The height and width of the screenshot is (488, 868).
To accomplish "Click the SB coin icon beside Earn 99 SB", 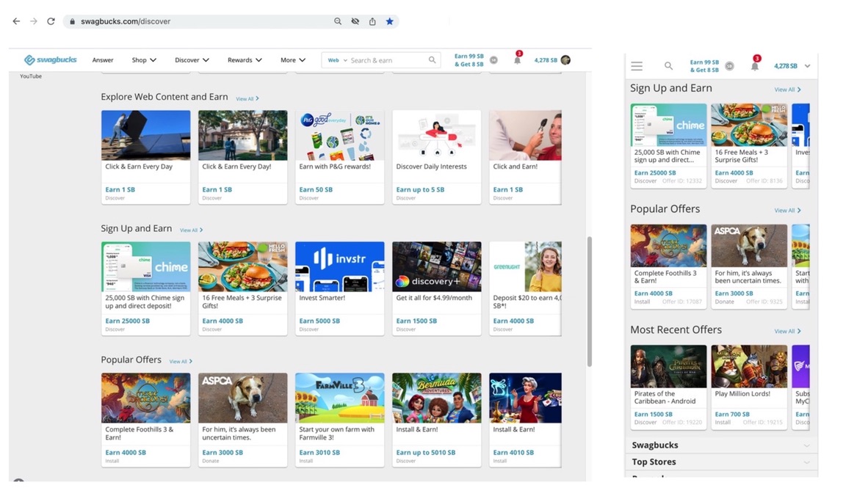I will [493, 59].
